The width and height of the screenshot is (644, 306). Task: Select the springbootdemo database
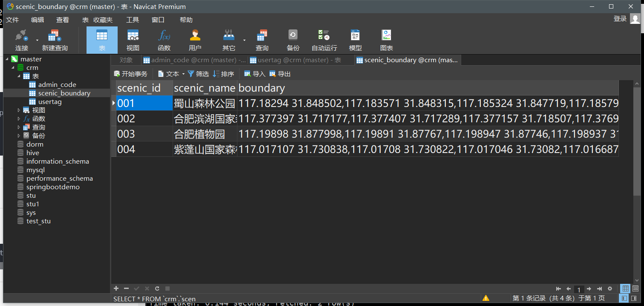(53, 187)
